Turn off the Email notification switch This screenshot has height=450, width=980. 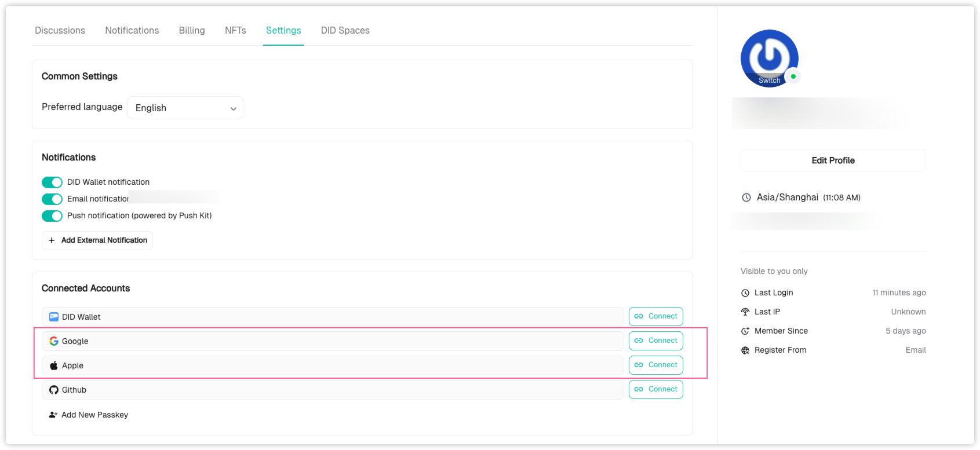pos(52,199)
